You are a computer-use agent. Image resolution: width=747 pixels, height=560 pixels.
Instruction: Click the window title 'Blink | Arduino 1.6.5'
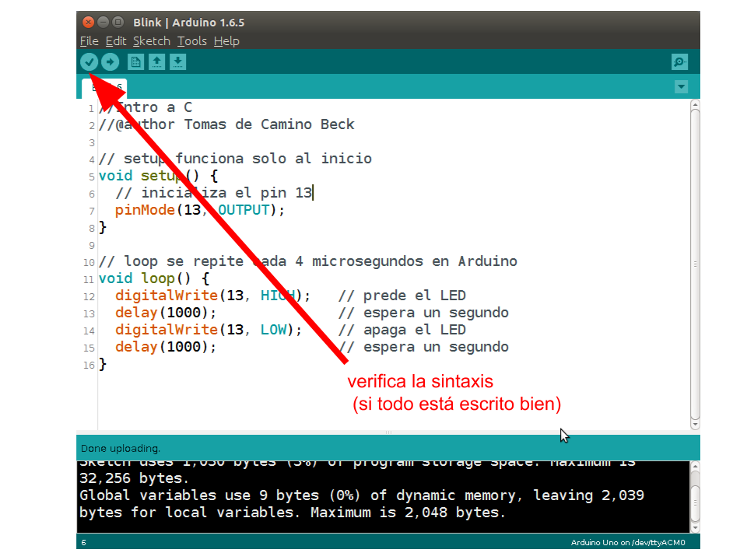coord(188,23)
